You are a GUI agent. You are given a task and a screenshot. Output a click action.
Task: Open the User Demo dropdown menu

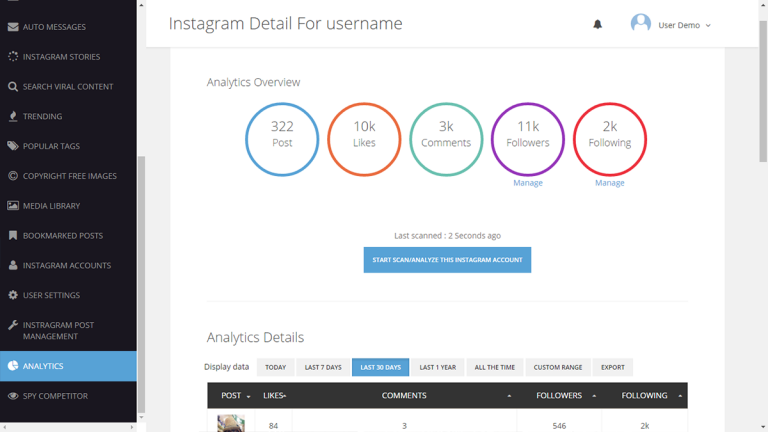pyautogui.click(x=685, y=25)
